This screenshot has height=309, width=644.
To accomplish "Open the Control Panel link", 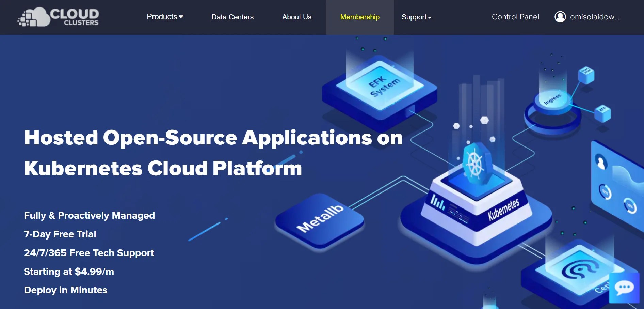I will pos(515,17).
